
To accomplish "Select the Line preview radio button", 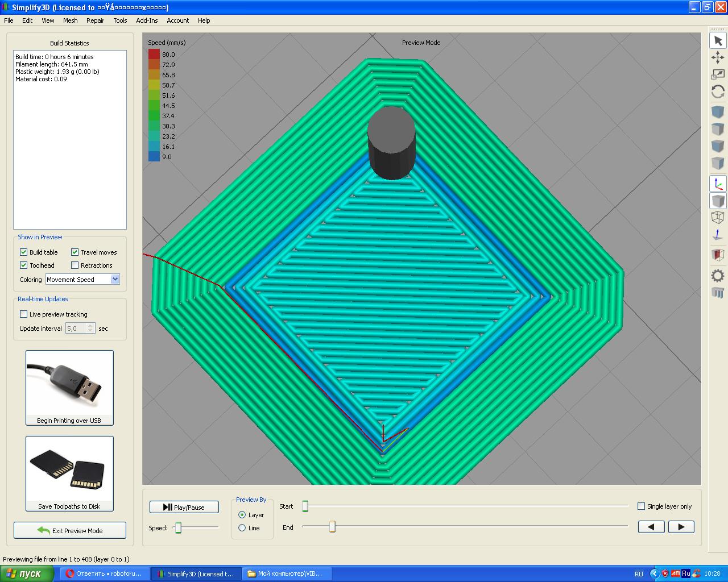I will click(x=242, y=528).
